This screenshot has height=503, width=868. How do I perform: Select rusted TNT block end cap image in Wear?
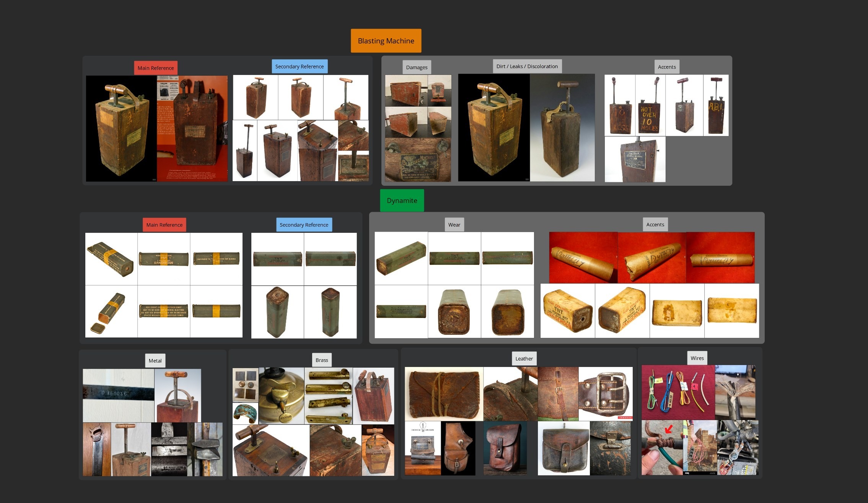point(454,312)
